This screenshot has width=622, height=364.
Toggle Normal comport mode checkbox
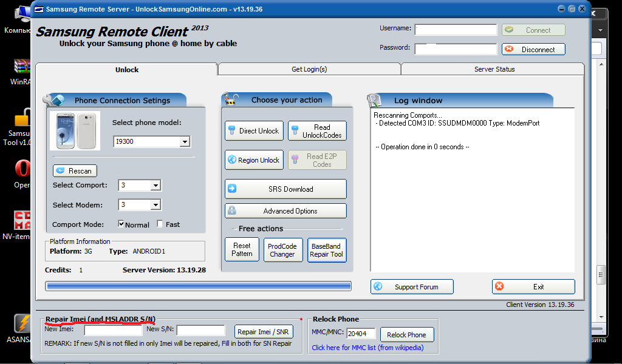pos(121,224)
